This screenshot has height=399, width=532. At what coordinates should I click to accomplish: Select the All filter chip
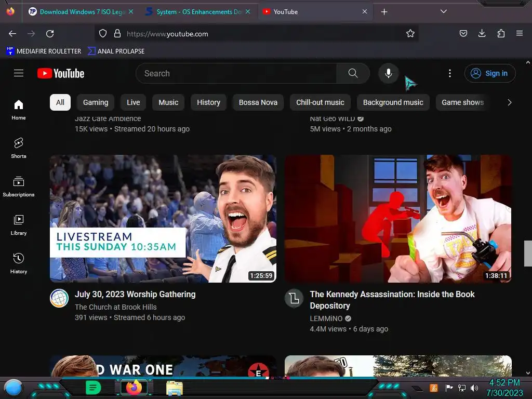tap(60, 102)
